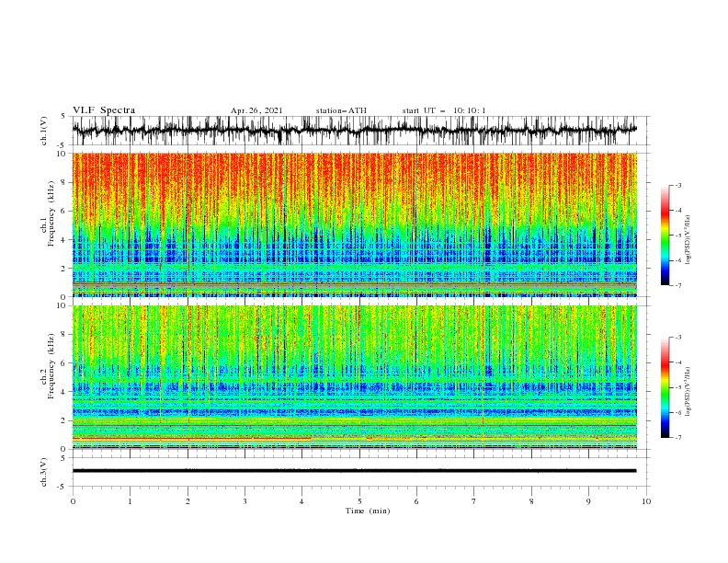Click the "Time (min)" axis label
The height and width of the screenshot is (563, 728).
click(368, 511)
